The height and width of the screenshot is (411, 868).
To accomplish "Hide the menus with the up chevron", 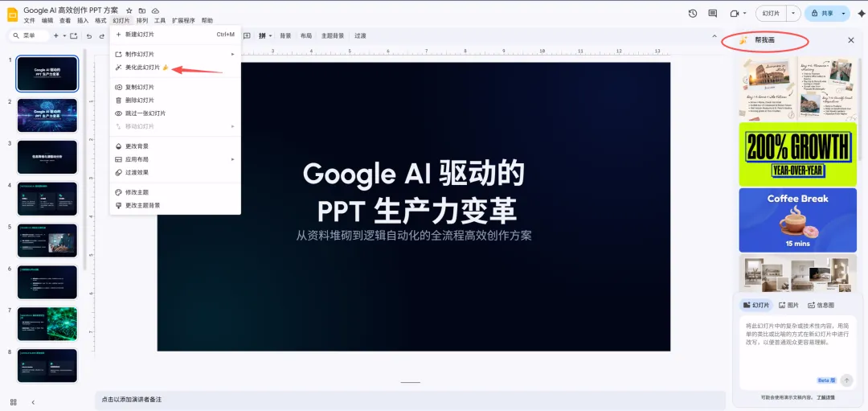I will click(x=714, y=35).
